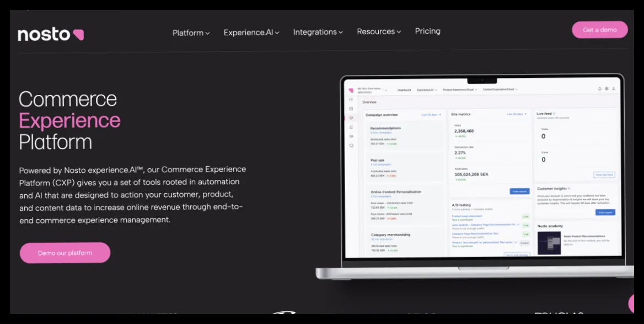Click the pink Nosto logo in the dashboard
Screen dimensions: 644x324
pos(351,91)
